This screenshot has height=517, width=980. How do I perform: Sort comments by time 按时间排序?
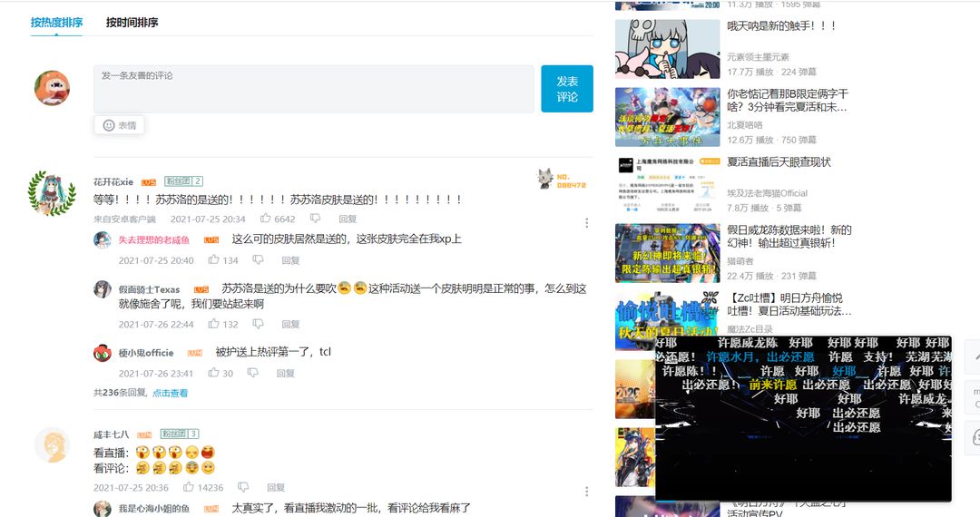pos(132,23)
